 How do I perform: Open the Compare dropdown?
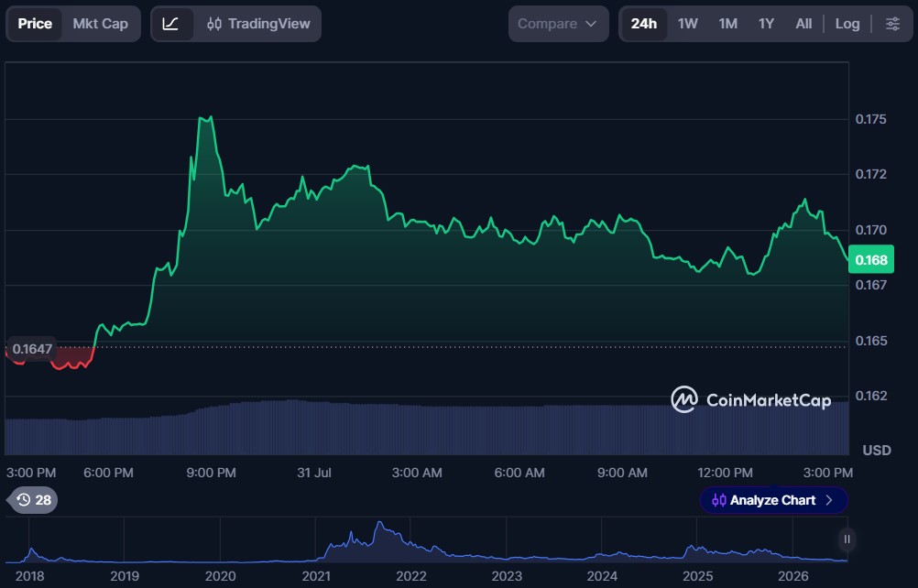pos(558,24)
